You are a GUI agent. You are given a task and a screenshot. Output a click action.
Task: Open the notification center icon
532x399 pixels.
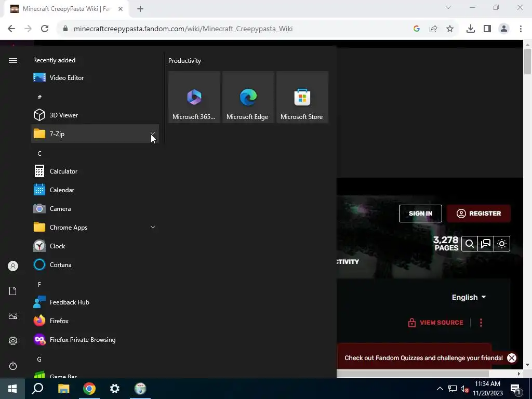coord(515,389)
